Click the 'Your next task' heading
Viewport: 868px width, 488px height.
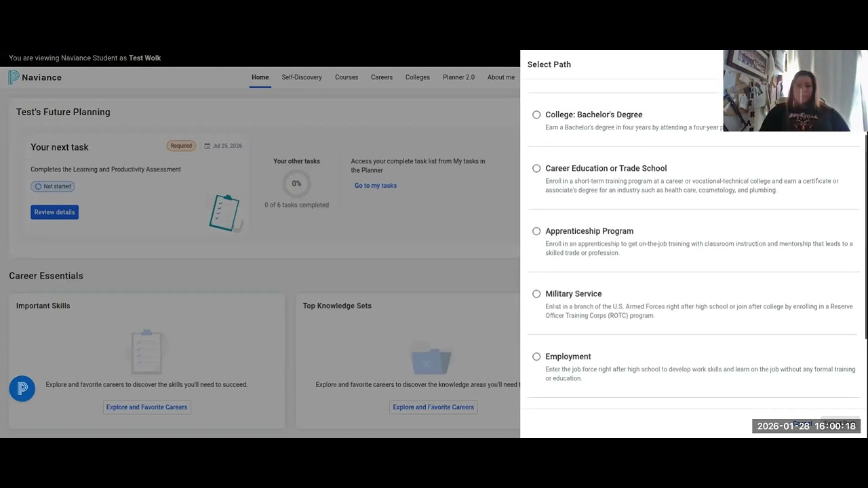(60, 147)
